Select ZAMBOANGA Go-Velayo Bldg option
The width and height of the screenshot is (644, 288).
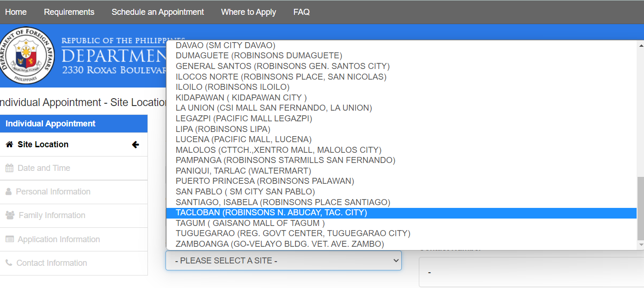[401, 244]
